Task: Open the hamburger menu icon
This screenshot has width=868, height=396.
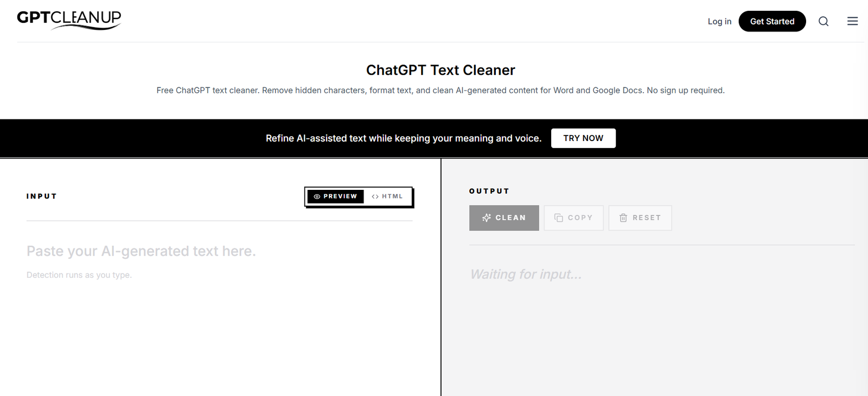Action: [853, 21]
